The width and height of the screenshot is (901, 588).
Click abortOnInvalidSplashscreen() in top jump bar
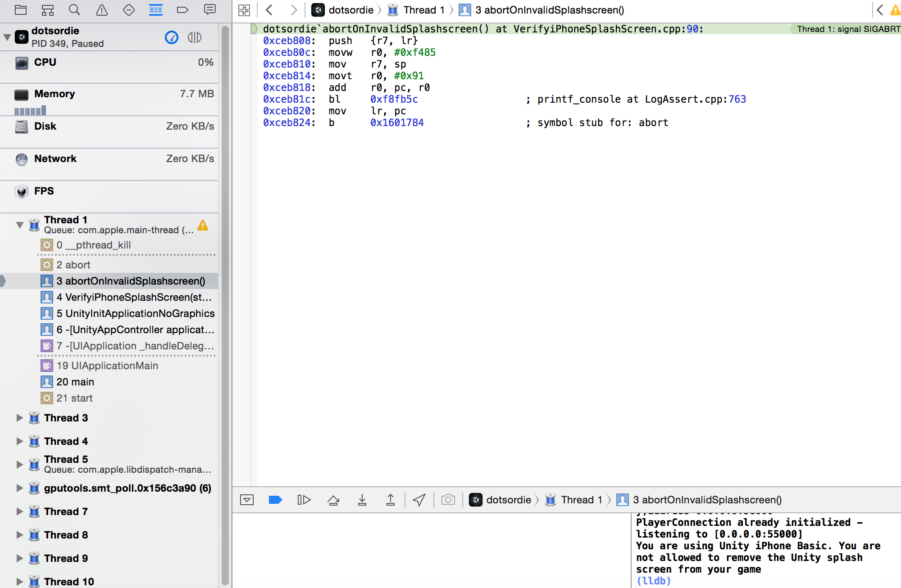pos(542,10)
